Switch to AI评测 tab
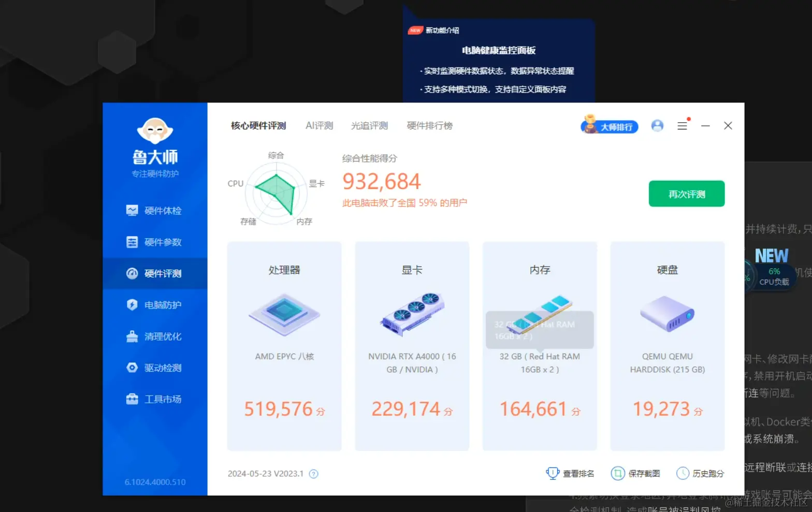Screen dimensions: 812x512 pos(319,126)
